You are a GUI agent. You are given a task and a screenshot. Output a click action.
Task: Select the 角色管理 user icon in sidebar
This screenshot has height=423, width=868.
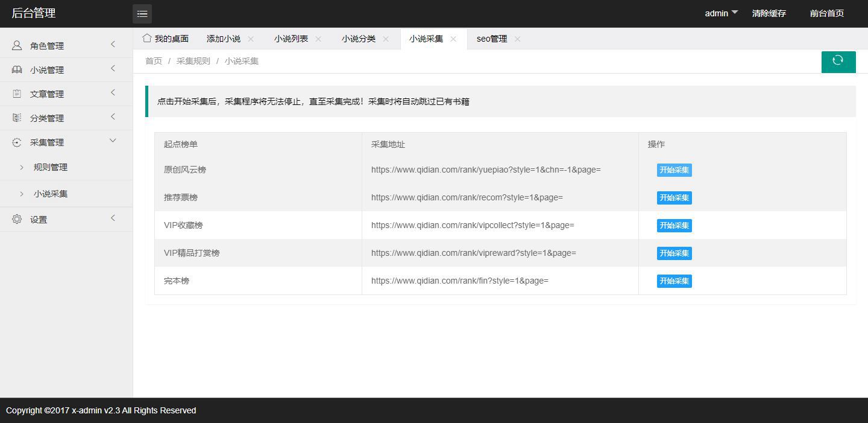coord(16,45)
